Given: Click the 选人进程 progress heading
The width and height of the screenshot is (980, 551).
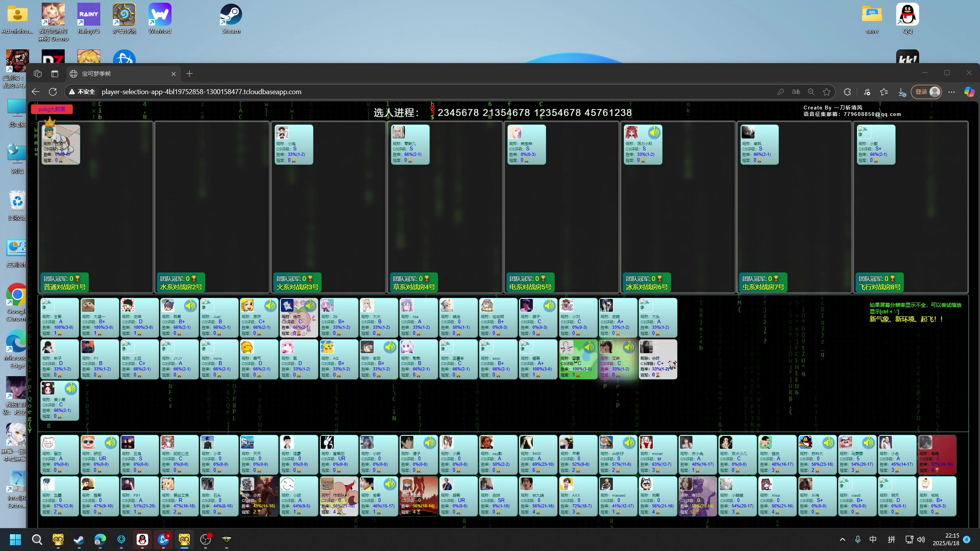Looking at the screenshot, I should (x=396, y=112).
